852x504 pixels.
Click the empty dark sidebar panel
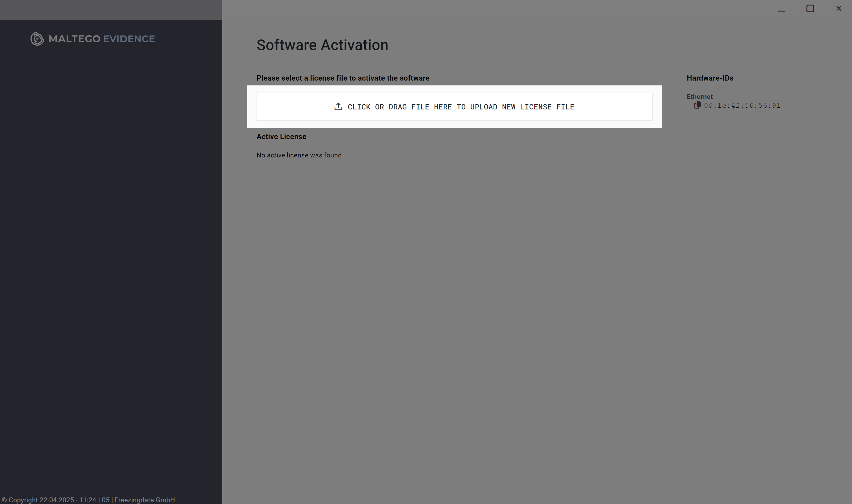[x=111, y=258]
